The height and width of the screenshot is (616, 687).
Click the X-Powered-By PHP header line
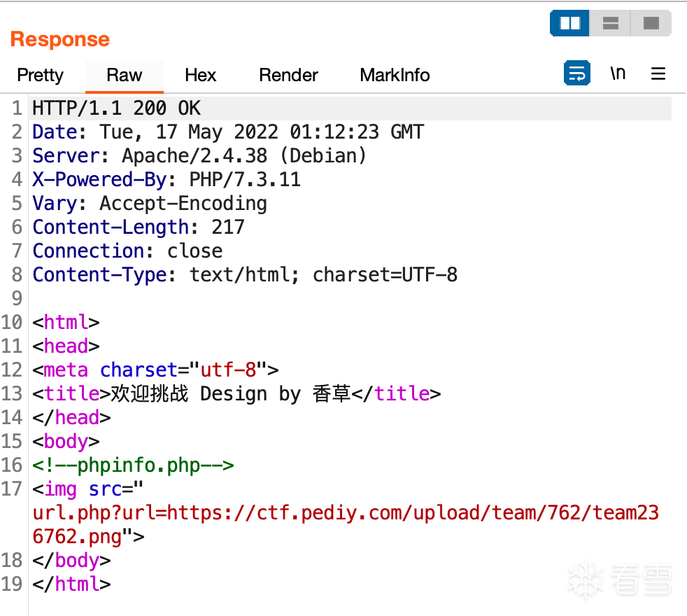coord(167,180)
